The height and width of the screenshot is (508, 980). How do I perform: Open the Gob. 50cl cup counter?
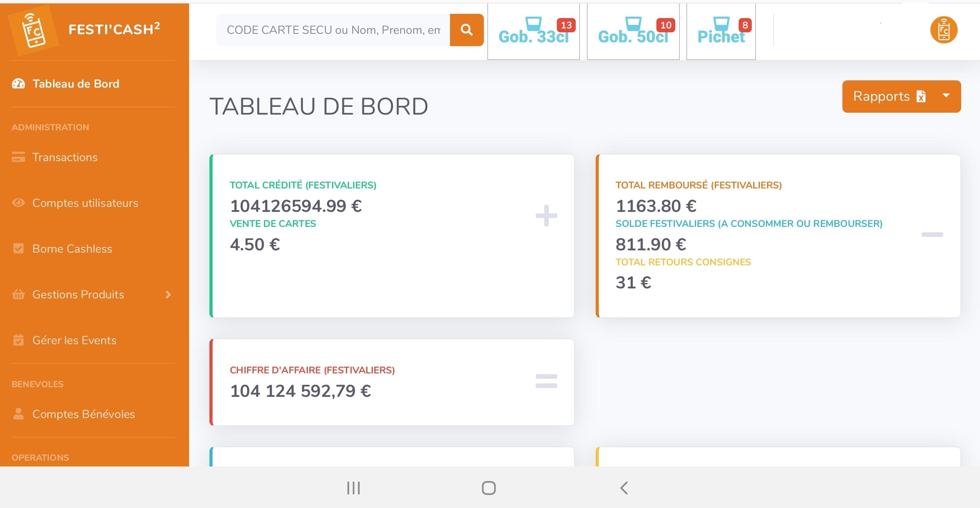(633, 32)
